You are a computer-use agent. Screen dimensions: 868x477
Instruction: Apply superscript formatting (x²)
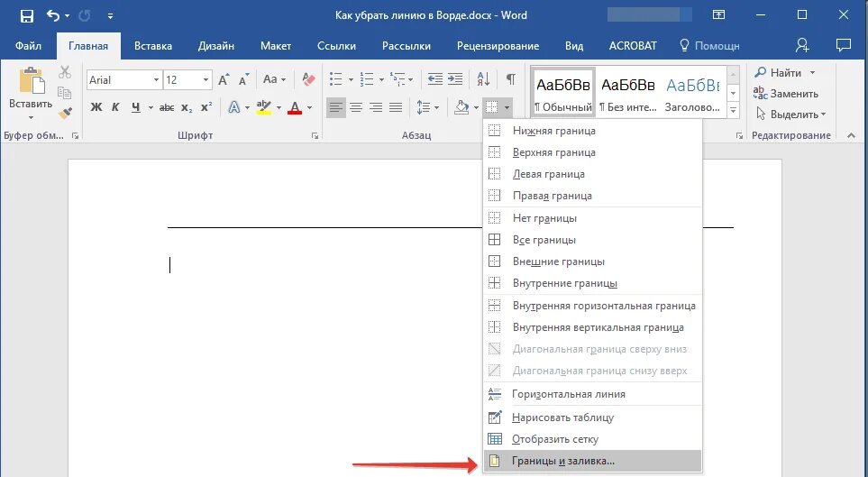point(206,107)
